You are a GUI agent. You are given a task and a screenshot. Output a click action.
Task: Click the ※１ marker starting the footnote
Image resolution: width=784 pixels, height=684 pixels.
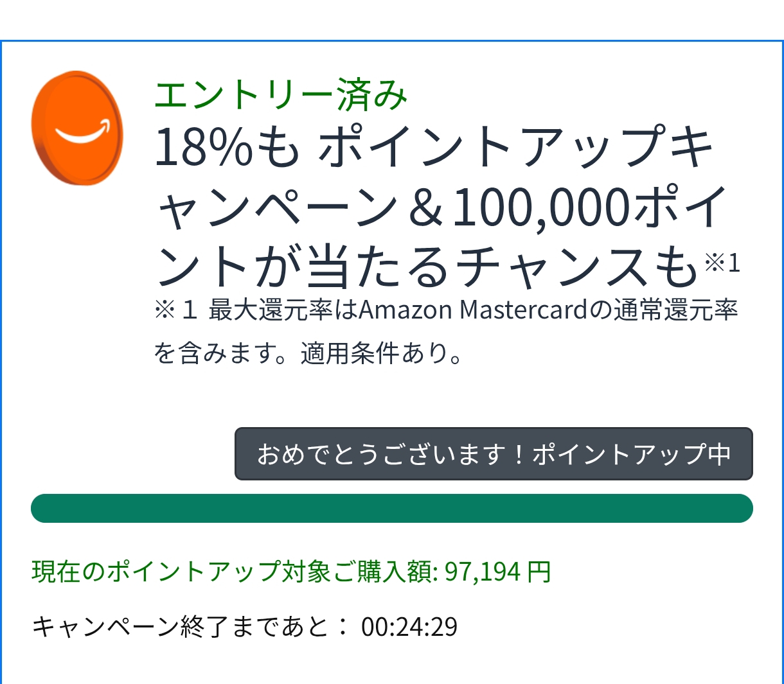tap(175, 311)
